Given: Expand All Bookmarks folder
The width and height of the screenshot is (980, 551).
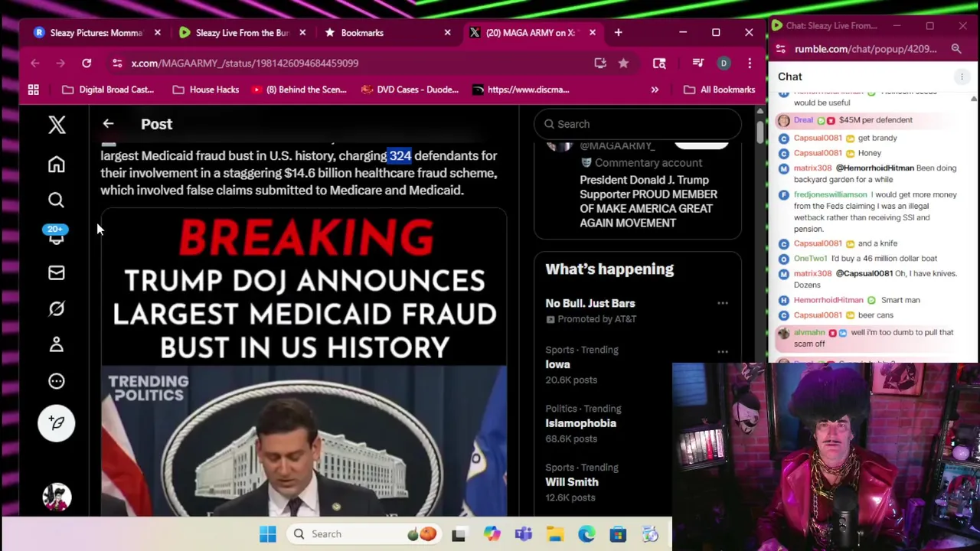Looking at the screenshot, I should [x=719, y=90].
